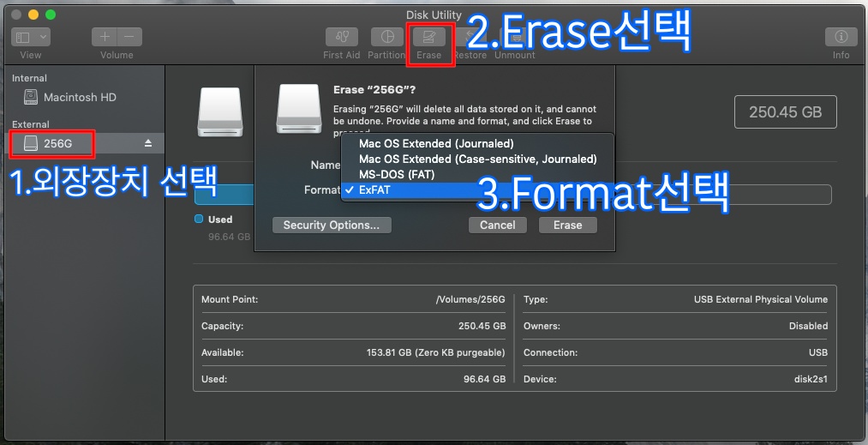Click the large drive icon in main pane

[x=220, y=112]
